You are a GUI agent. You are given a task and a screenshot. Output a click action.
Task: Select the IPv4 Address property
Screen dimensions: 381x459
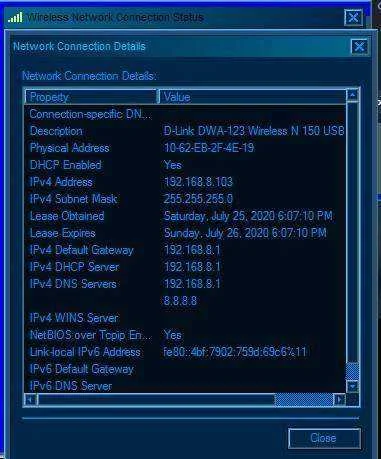[61, 182]
